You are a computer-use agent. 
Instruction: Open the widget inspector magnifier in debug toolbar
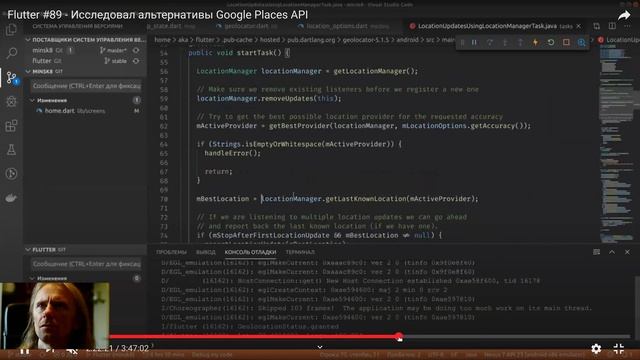[581, 42]
